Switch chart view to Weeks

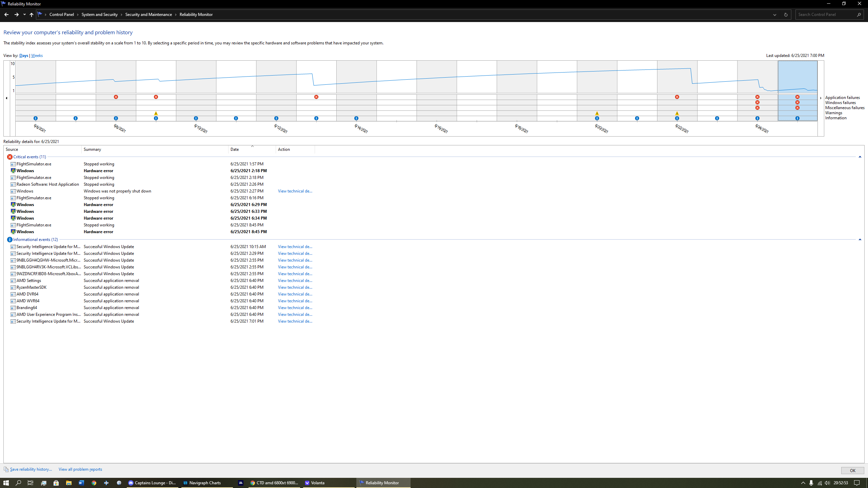[37, 56]
